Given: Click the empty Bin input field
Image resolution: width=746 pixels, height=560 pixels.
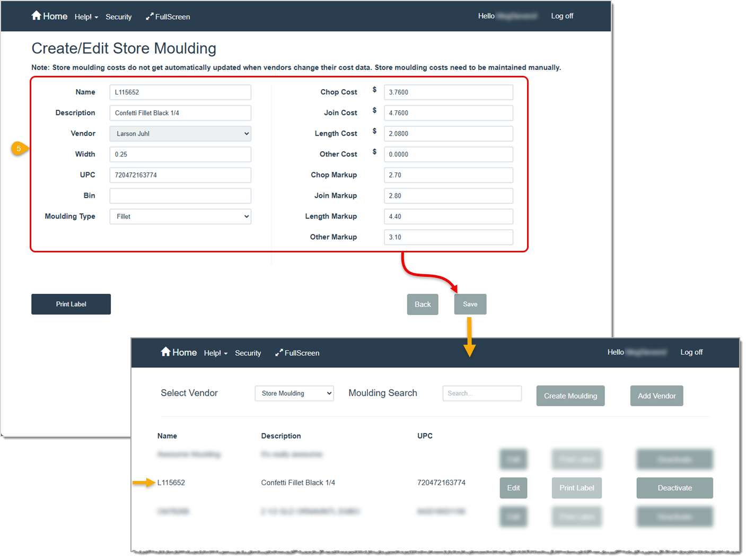Looking at the screenshot, I should (x=180, y=196).
